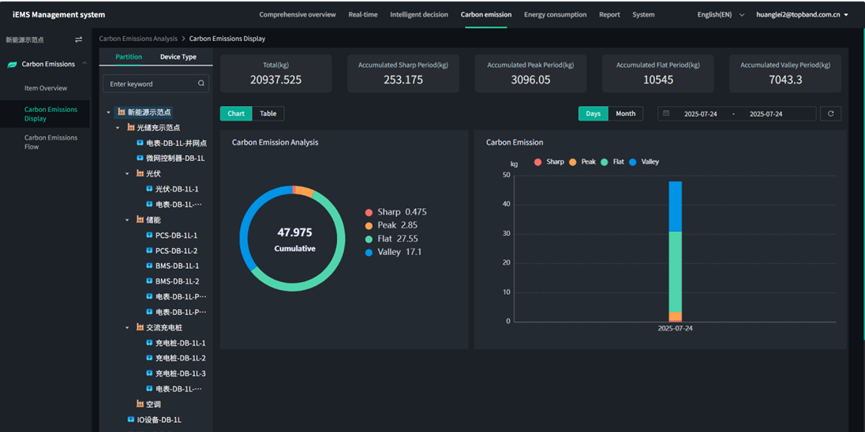The height and width of the screenshot is (432, 865).
Task: Click factory icon beside 空调
Action: [x=140, y=404]
